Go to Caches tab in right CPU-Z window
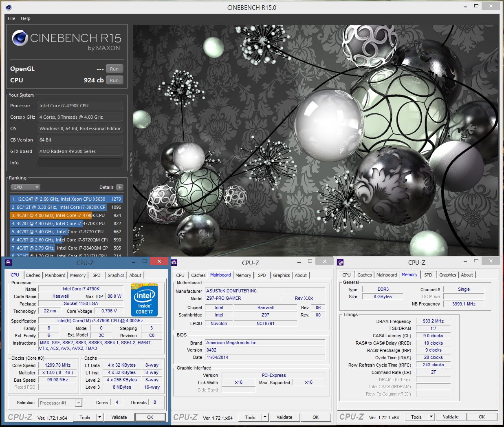The height and width of the screenshot is (427, 504). [x=365, y=275]
